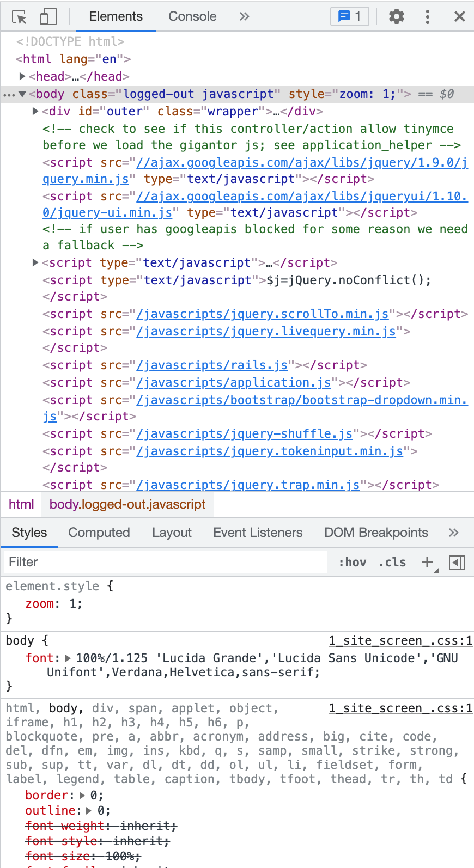The width and height of the screenshot is (474, 868).
Task: Toggle the :hov element state panel
Action: tap(353, 562)
